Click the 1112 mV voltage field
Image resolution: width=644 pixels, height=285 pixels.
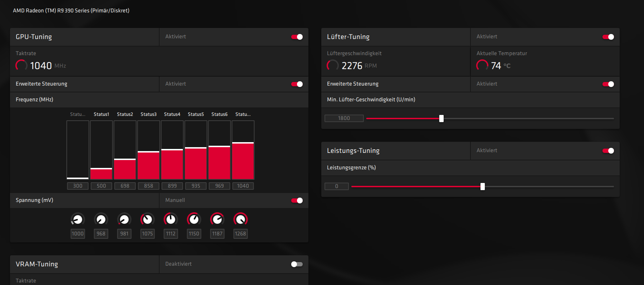pos(171,234)
